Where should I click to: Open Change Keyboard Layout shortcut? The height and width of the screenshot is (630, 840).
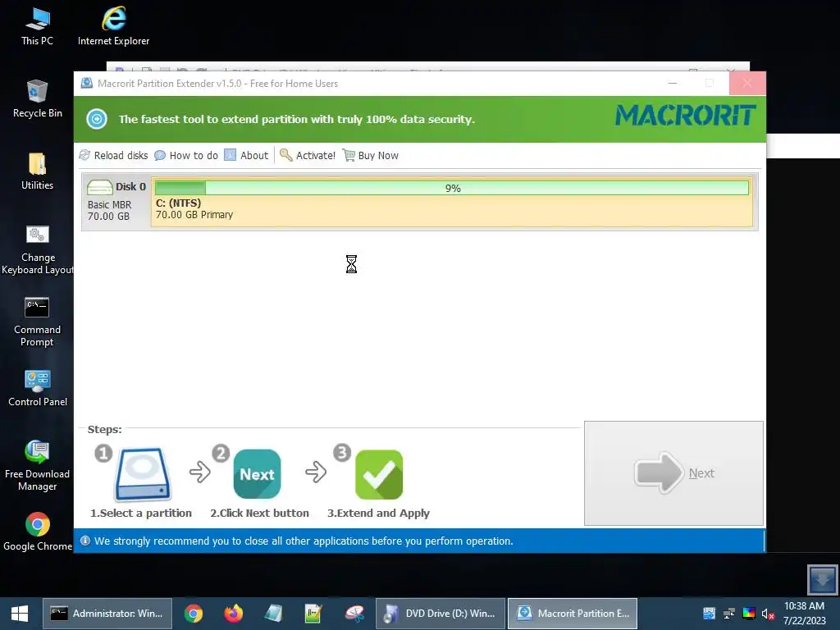coord(38,249)
